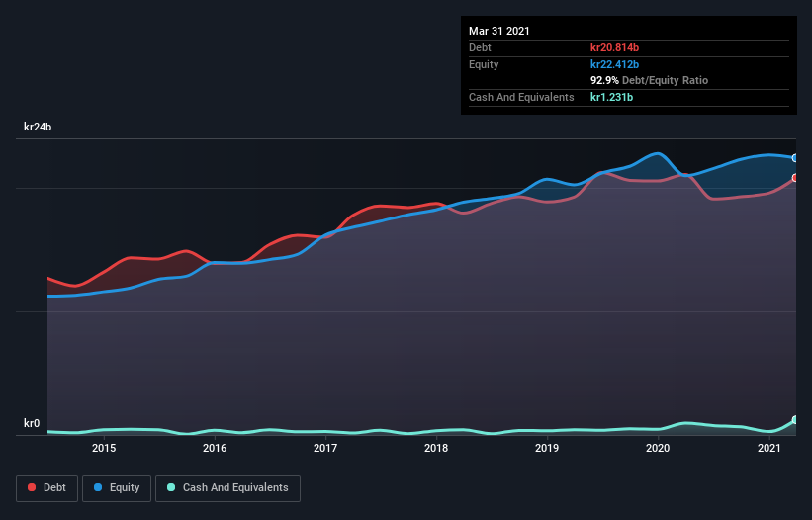Click Cash And Equivalents label in tooltip
Image resolution: width=812 pixels, height=520 pixels.
point(521,97)
